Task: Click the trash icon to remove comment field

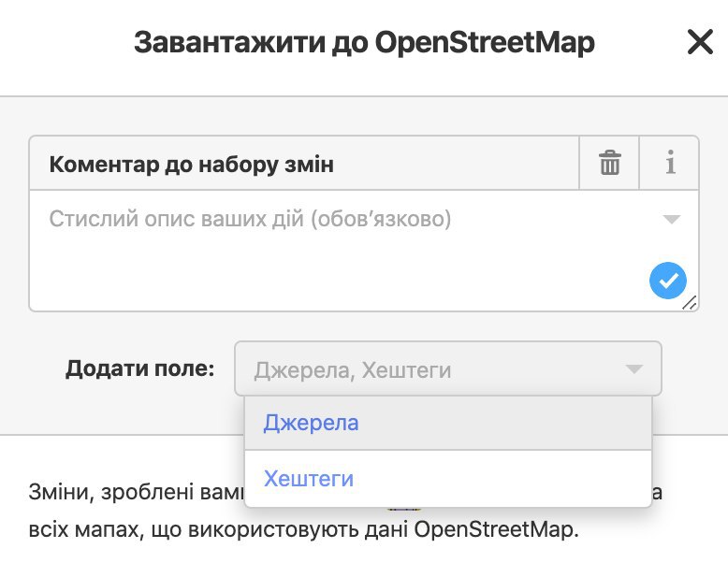Action: [609, 163]
